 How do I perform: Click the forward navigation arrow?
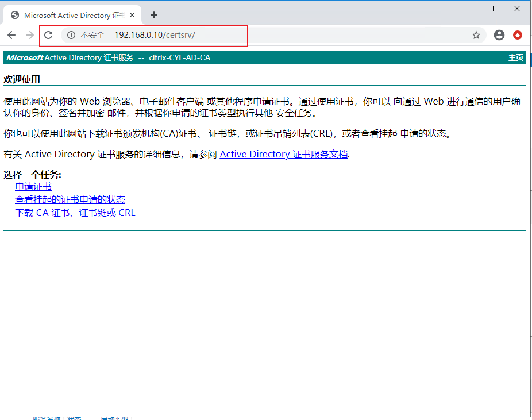[x=30, y=35]
